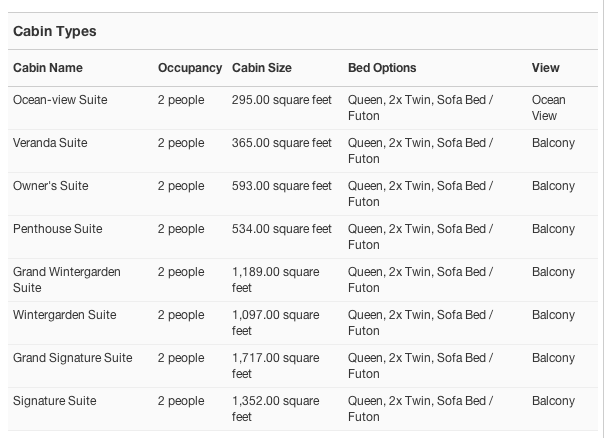Click Balcony in the Grand Signature Suite row
Screen dimensions: 604x438
point(554,358)
